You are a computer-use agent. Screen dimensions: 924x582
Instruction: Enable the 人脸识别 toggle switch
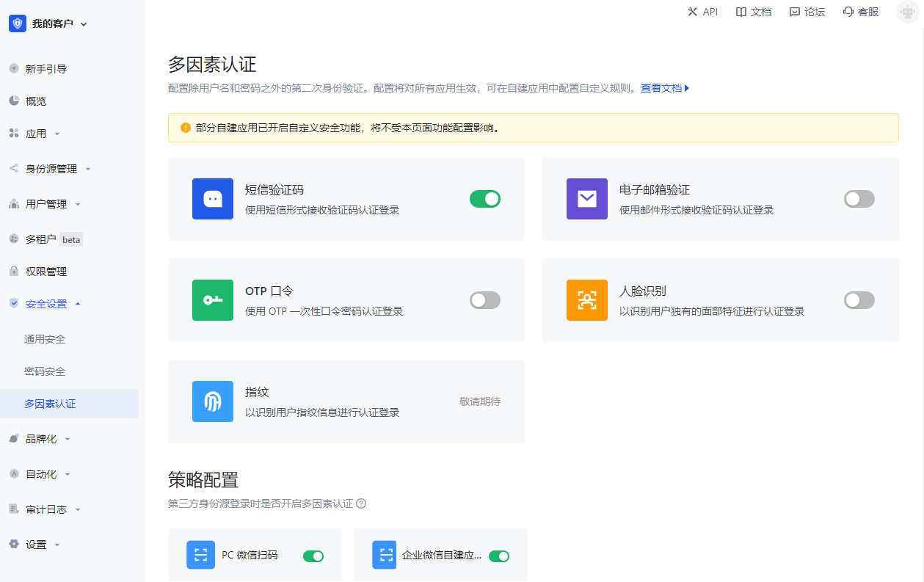pos(859,300)
